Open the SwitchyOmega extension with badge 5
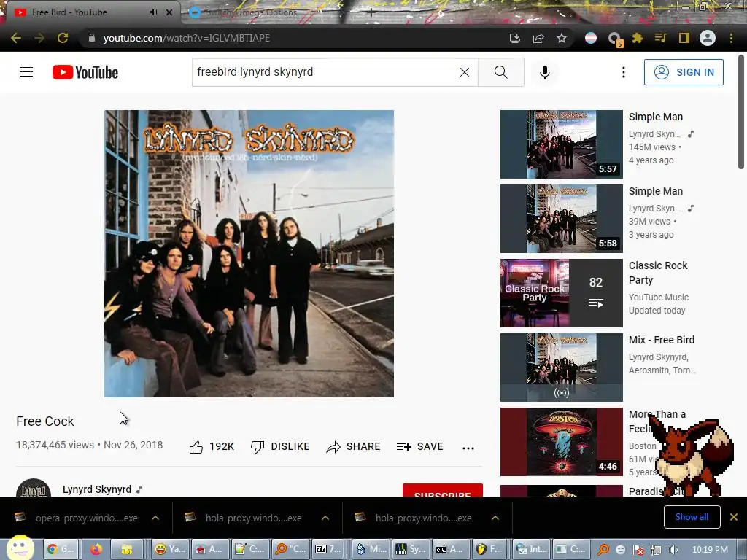Screen dimensions: 747x560 614,39
